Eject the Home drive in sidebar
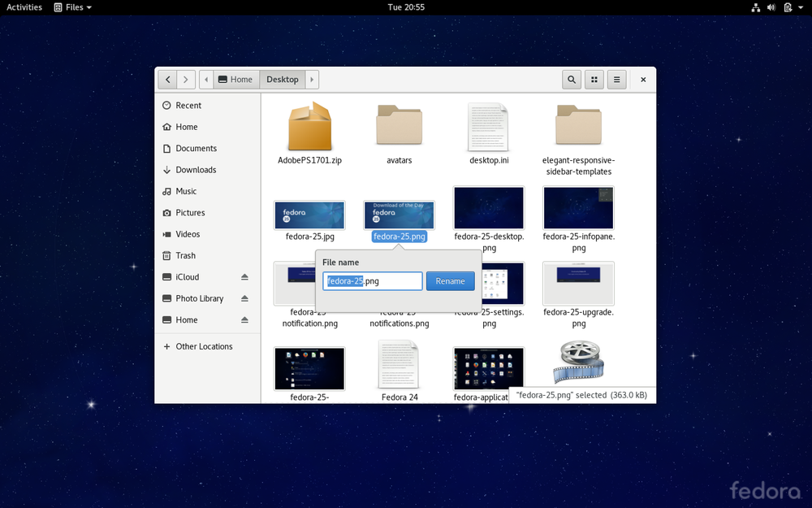The width and height of the screenshot is (812, 508). click(x=244, y=319)
